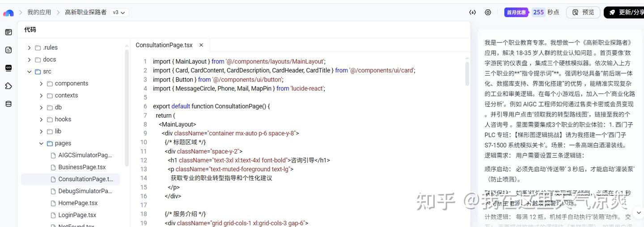This screenshot has height=227, width=644.
Task: Open HomePage.tsx in the file tree
Action: pyautogui.click(x=77, y=203)
